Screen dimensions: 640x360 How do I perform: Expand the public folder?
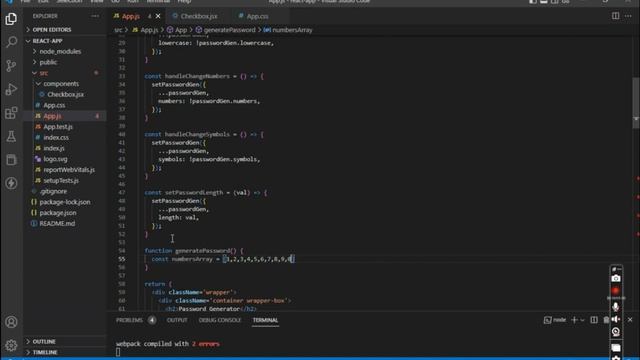tap(48, 62)
